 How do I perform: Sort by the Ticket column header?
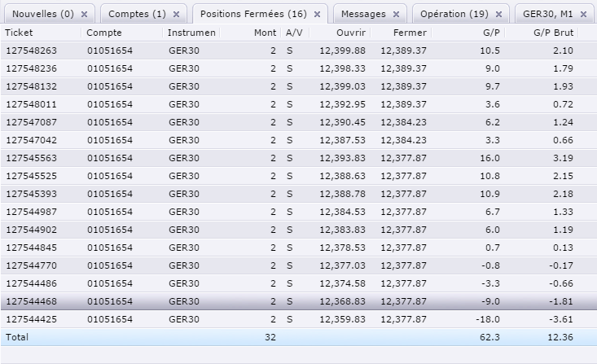pos(41,33)
